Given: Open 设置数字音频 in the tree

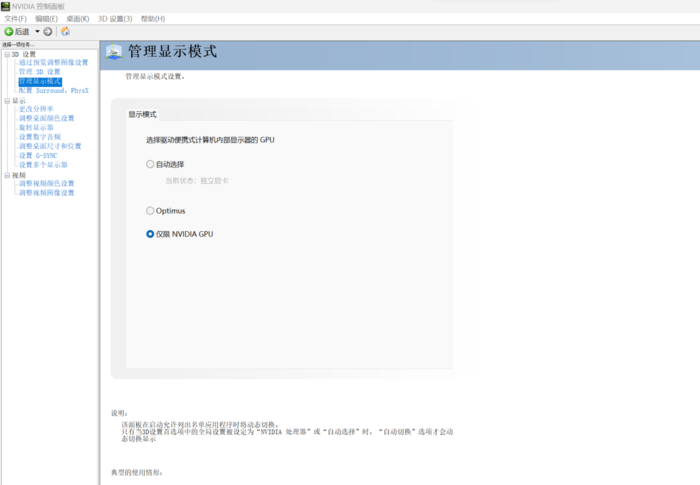Looking at the screenshot, I should click(x=40, y=137).
